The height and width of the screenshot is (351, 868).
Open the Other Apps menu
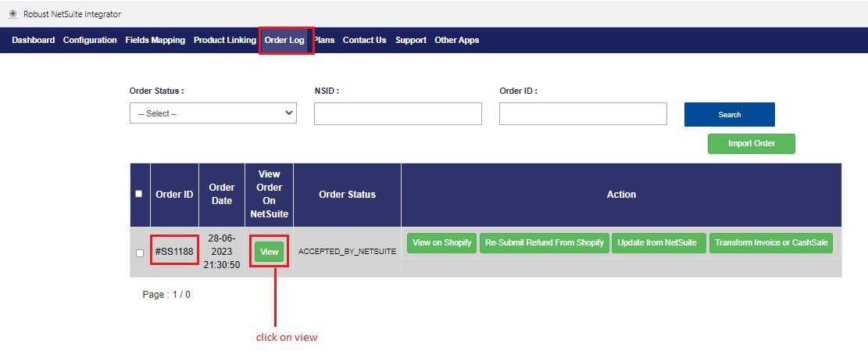(x=457, y=40)
